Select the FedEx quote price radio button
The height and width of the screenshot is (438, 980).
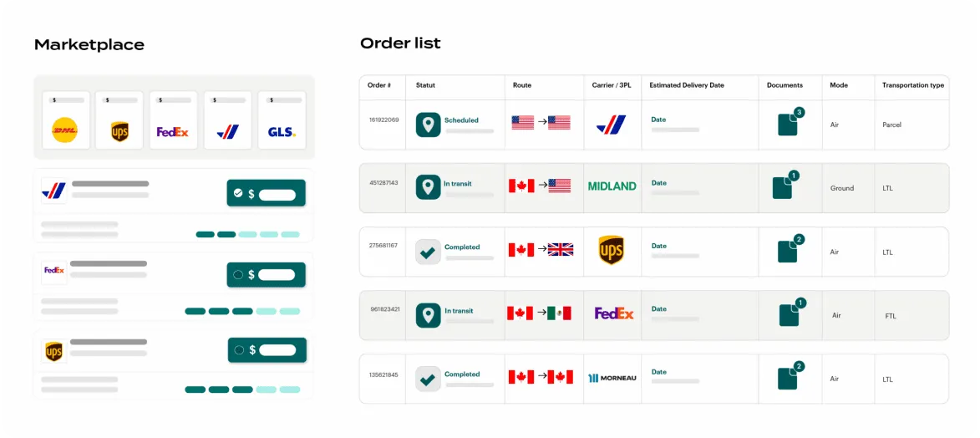266,274
